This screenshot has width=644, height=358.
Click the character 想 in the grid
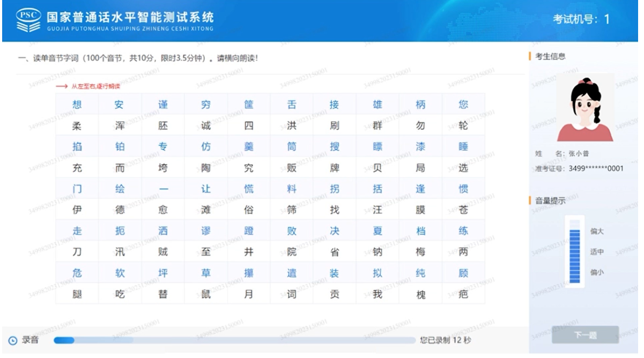pyautogui.click(x=77, y=105)
